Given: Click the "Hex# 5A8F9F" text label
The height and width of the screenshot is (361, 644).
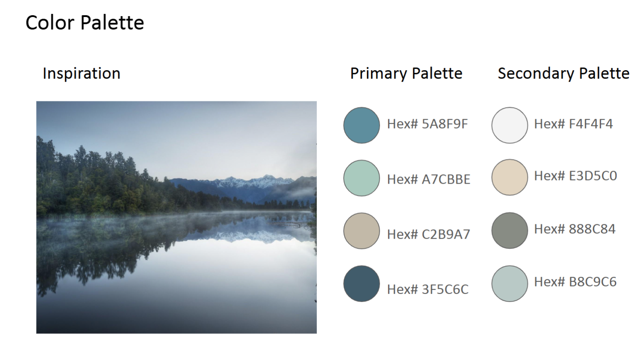Looking at the screenshot, I should click(x=427, y=124).
